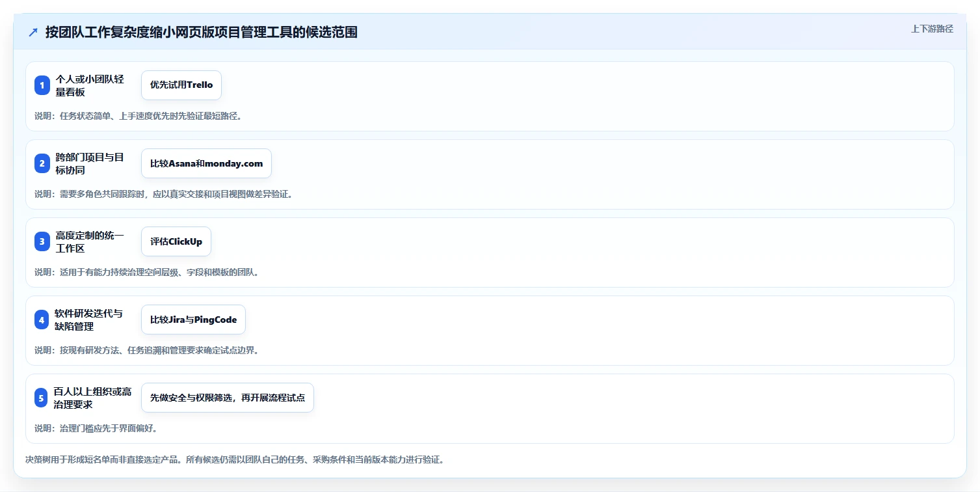
Task: Select the heading 个人或小团队轻量看板
Action: coord(90,85)
